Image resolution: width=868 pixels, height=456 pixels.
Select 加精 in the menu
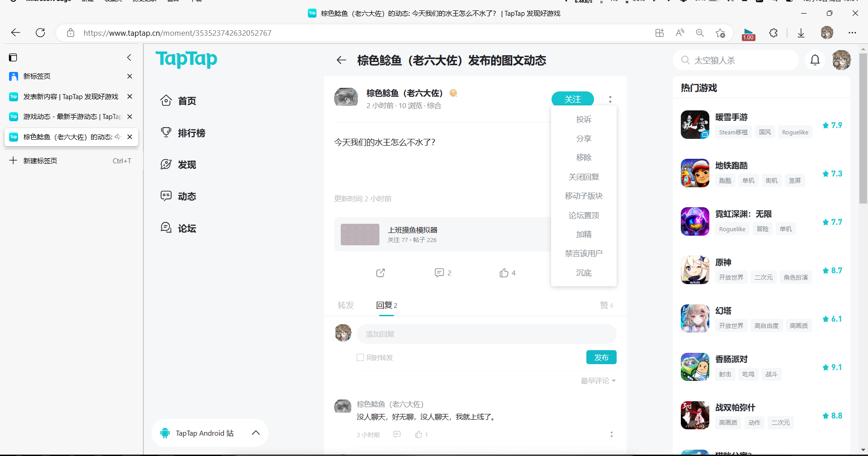point(584,234)
